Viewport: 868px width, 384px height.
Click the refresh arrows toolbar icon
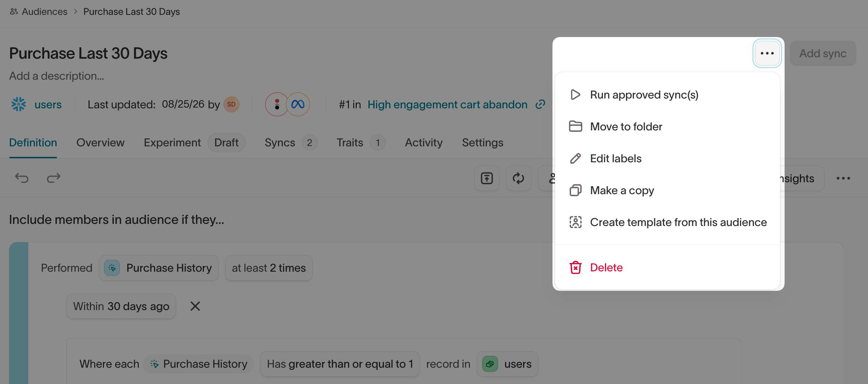518,178
